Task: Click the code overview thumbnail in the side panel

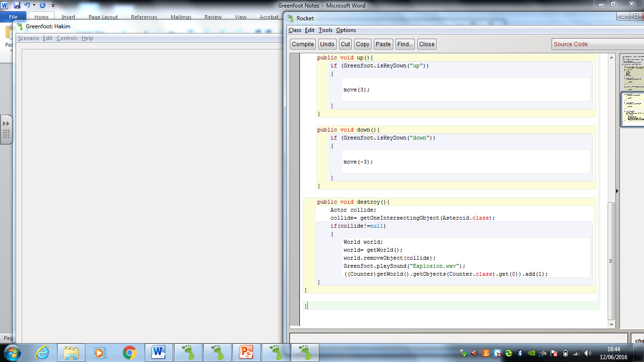Action: tap(633, 90)
